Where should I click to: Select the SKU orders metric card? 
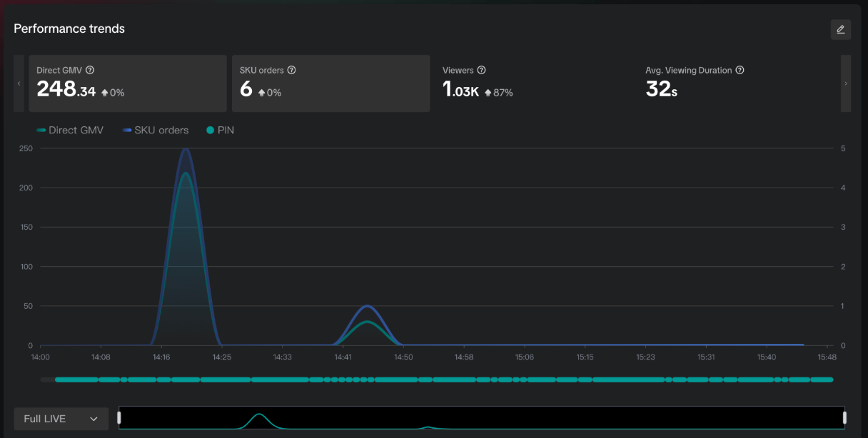(x=330, y=83)
